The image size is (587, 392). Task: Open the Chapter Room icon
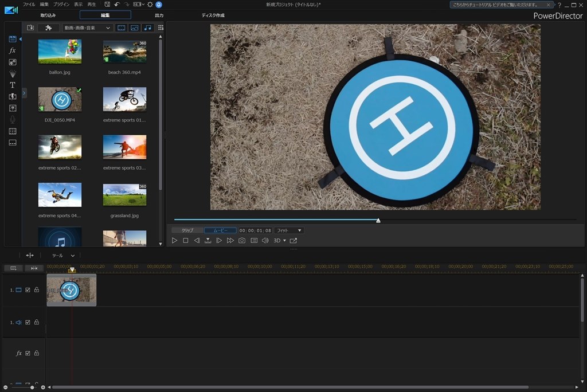pos(13,131)
